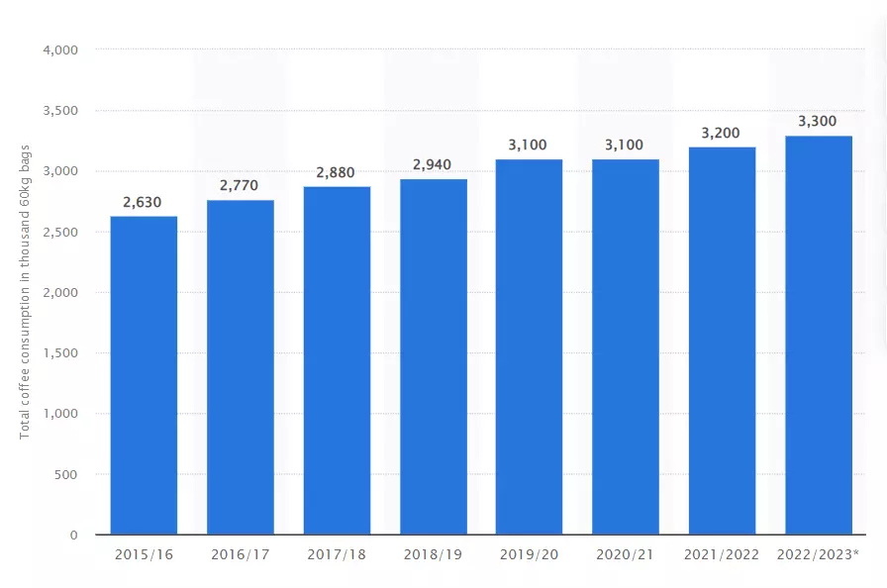The width and height of the screenshot is (887, 588).
Task: Click the 2,770 data label
Action: pyautogui.click(x=239, y=185)
